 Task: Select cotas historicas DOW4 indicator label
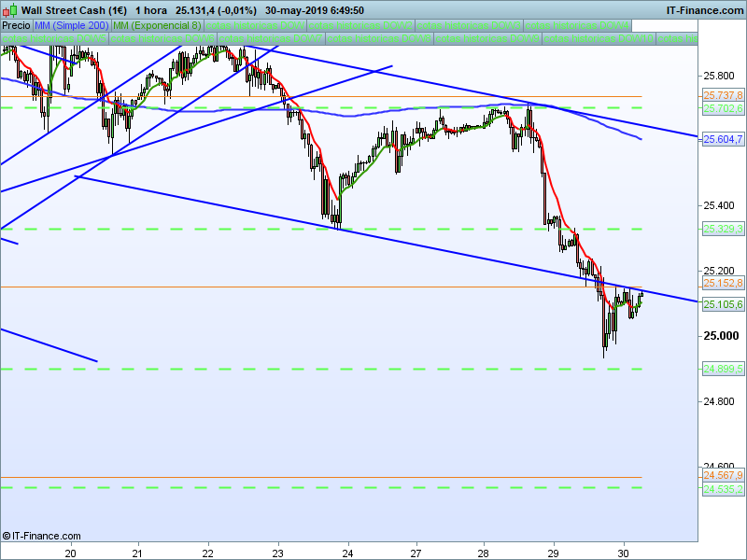coord(577,25)
